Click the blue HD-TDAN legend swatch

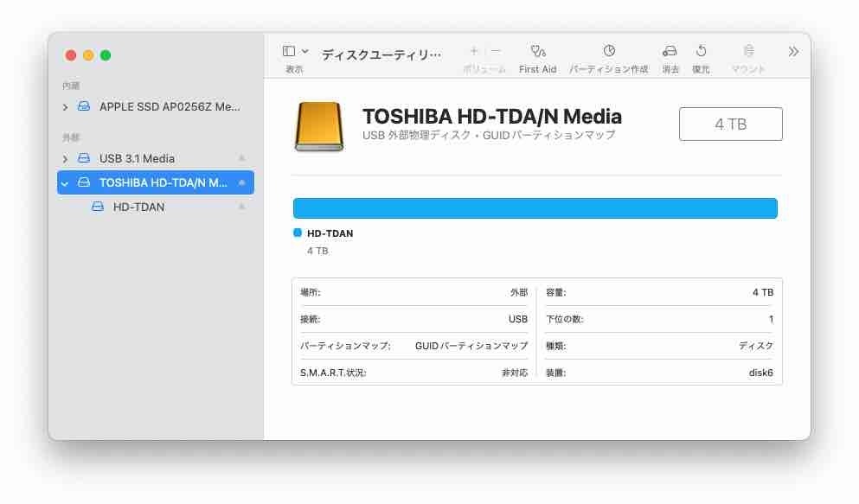click(298, 233)
